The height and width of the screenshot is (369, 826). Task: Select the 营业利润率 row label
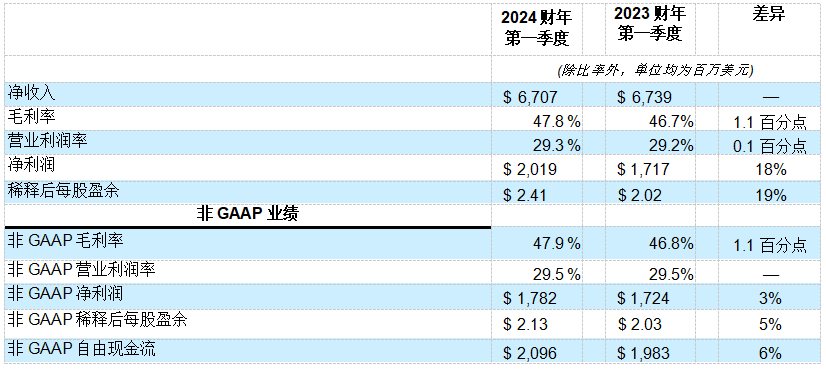[47, 141]
